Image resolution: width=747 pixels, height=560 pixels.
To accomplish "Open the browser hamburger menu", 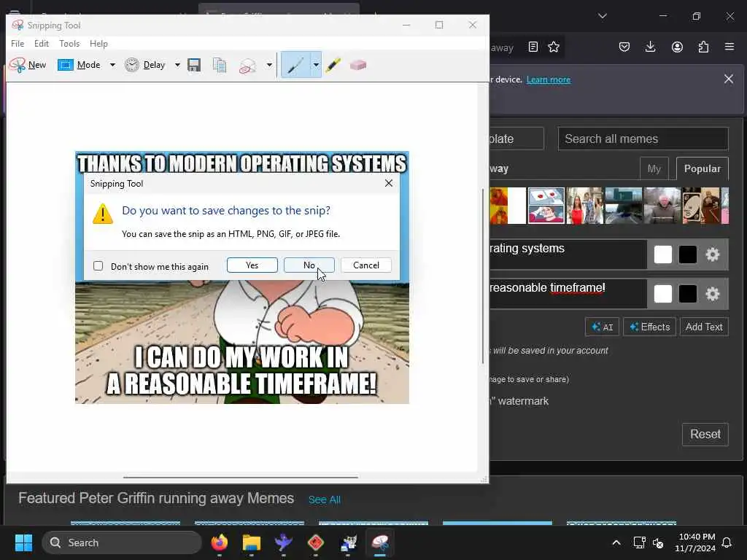I will pyautogui.click(x=729, y=47).
